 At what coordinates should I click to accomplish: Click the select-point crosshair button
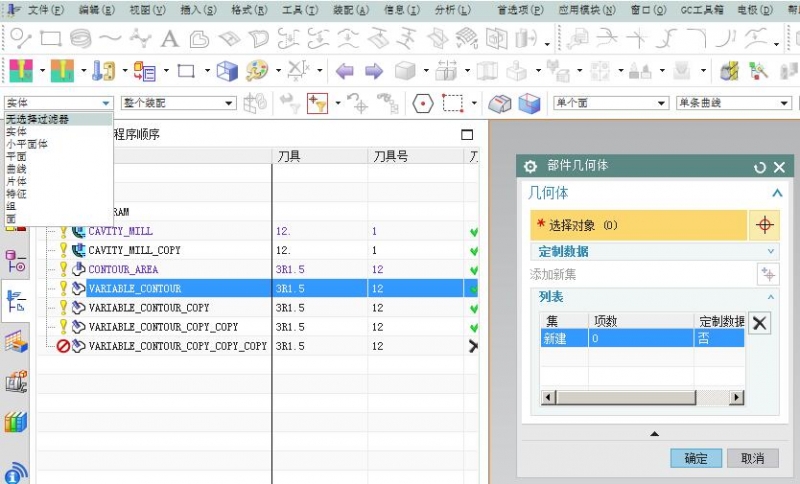(x=764, y=225)
